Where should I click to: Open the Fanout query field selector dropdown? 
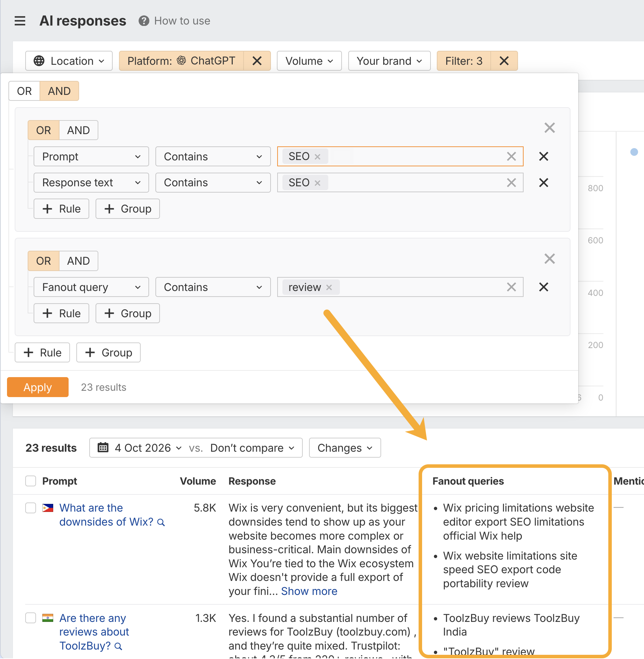pos(91,287)
